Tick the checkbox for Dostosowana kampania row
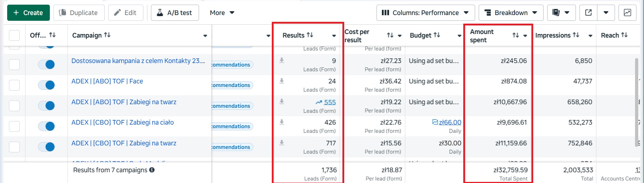 click(x=14, y=65)
